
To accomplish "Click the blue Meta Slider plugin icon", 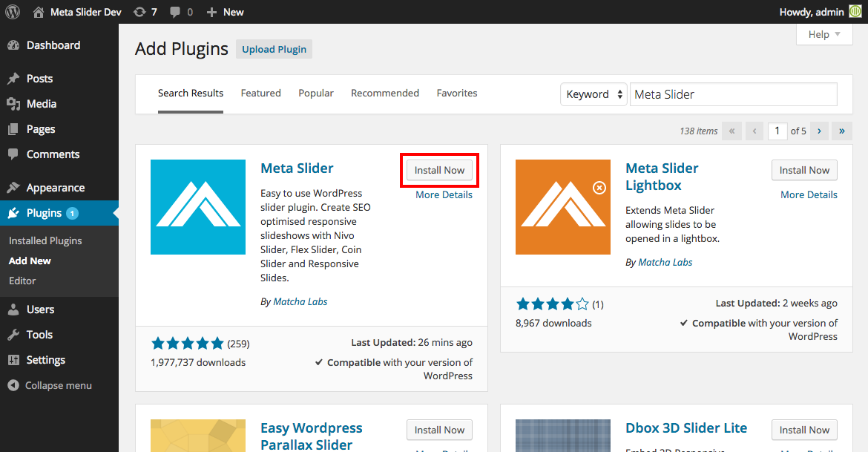I will coord(197,207).
